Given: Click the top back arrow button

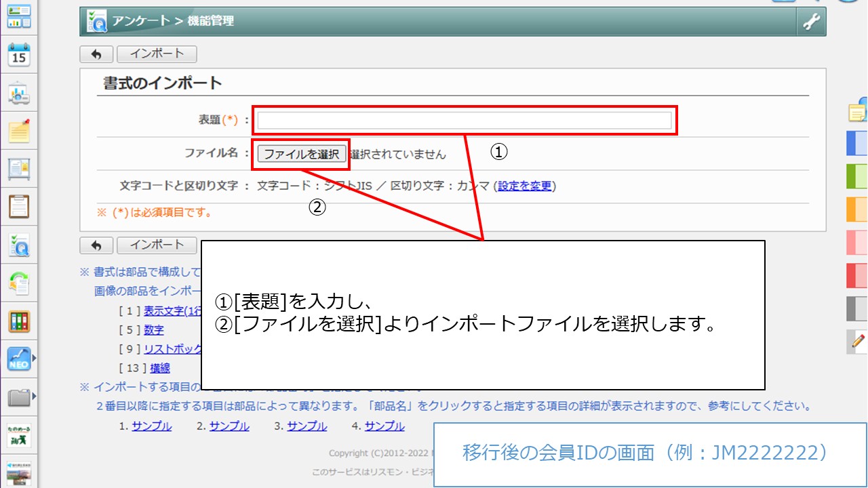Looking at the screenshot, I should [96, 54].
